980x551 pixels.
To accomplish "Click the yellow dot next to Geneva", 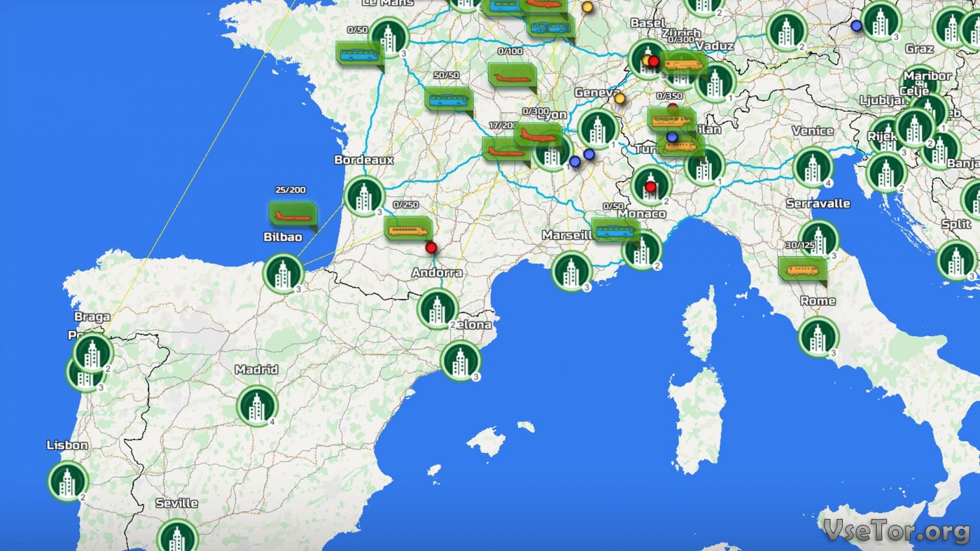I will [619, 99].
